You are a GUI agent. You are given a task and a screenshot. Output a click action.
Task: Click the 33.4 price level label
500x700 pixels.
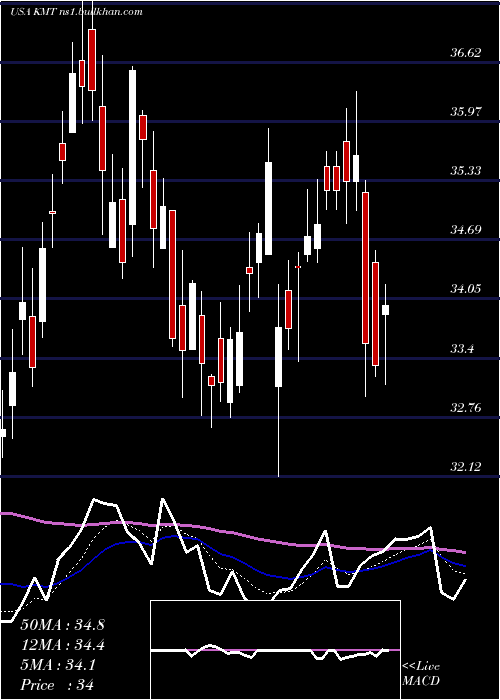(462, 348)
